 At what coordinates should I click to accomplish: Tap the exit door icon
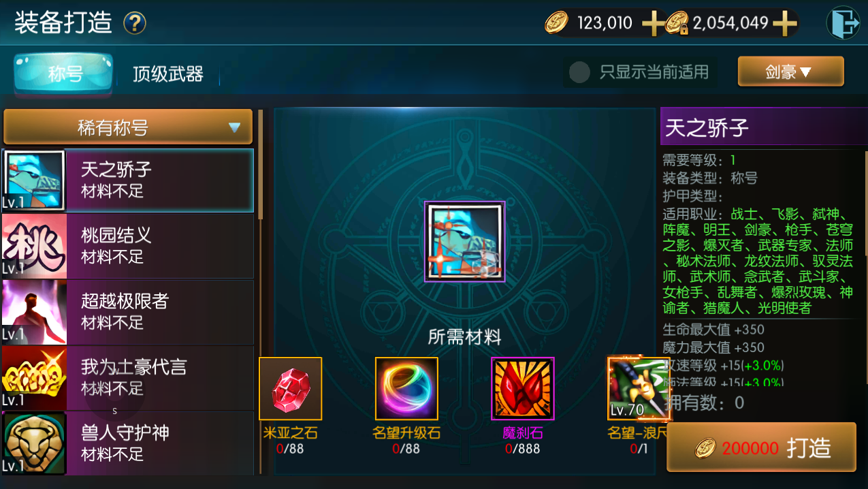(x=843, y=23)
